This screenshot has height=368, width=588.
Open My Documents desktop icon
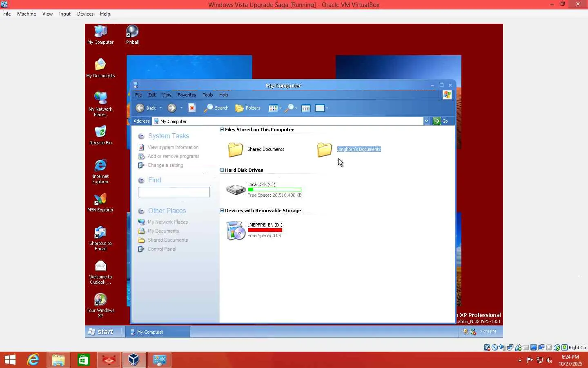[x=100, y=68]
